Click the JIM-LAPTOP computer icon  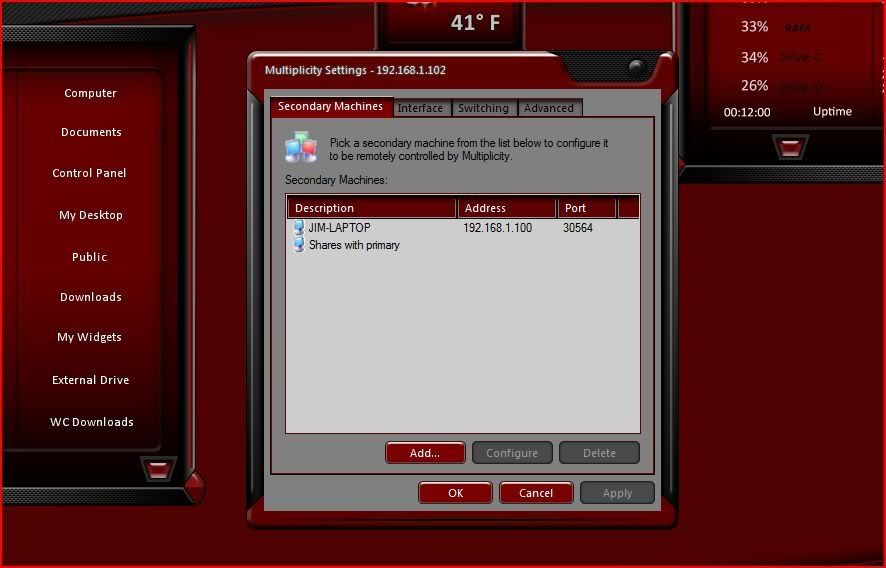pyautogui.click(x=298, y=228)
